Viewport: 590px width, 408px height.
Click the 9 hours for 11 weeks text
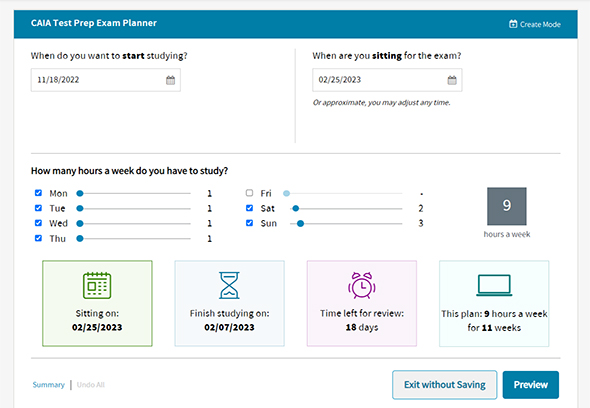pyautogui.click(x=494, y=321)
